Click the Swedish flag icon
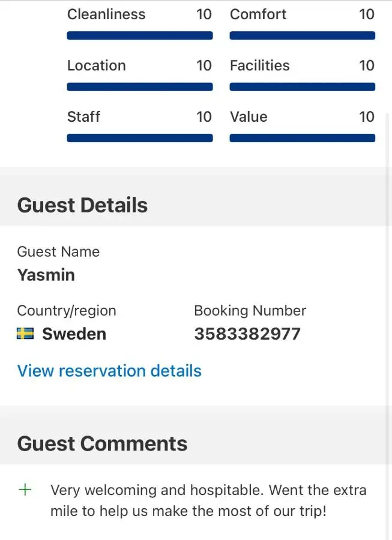 coord(25,334)
